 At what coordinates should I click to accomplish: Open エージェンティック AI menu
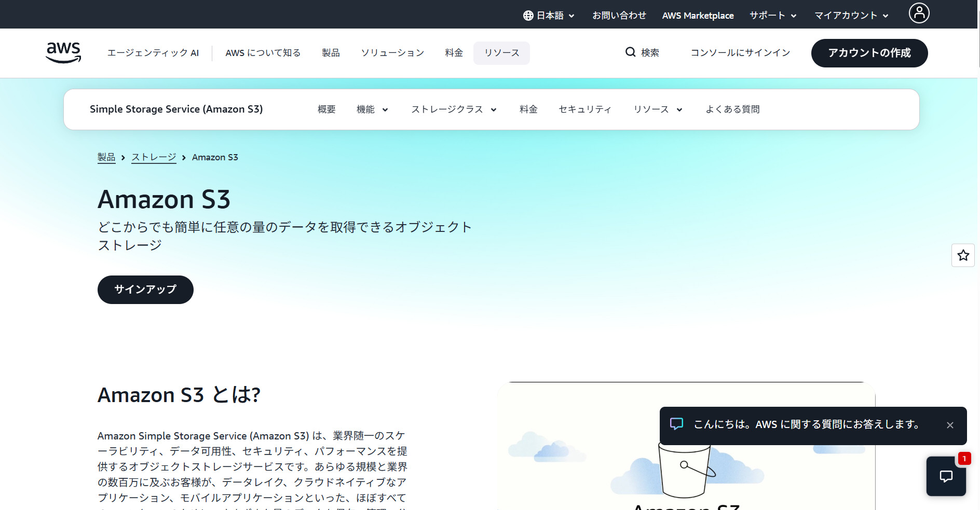[153, 53]
